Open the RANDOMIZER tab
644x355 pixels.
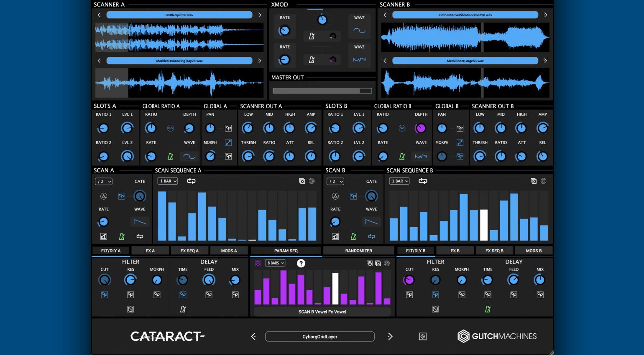[358, 251]
